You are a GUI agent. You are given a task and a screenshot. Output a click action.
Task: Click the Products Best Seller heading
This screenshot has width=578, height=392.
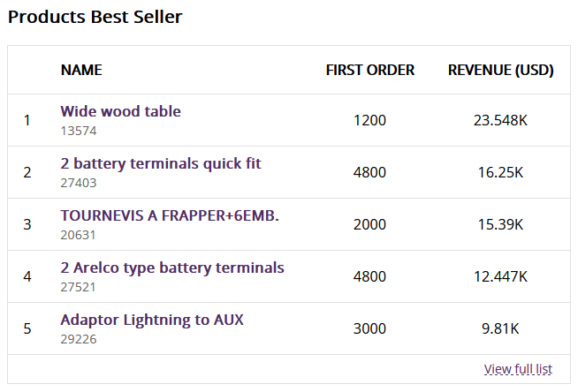pos(95,17)
